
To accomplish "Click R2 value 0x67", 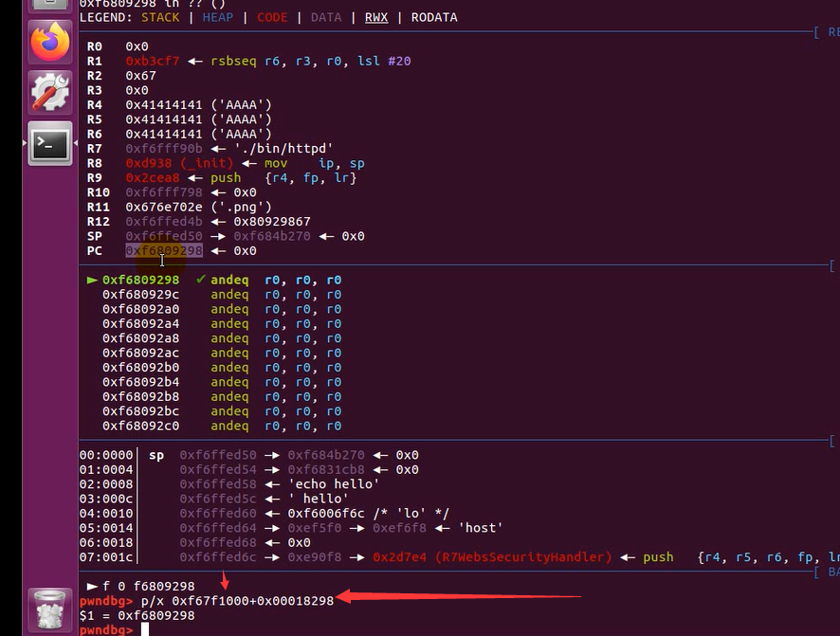I will coord(141,76).
